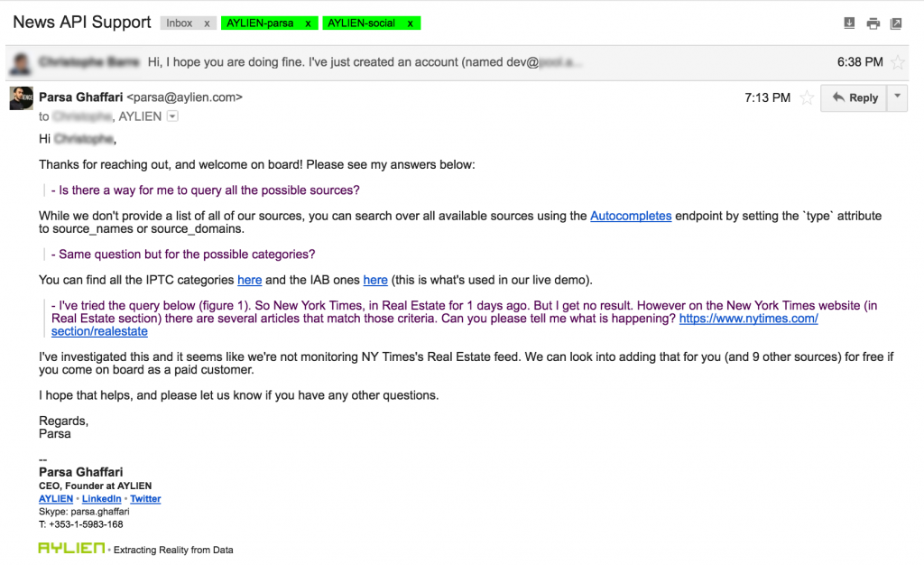
Task: Remove the AYLIEN-social label with its x
Action: point(411,23)
